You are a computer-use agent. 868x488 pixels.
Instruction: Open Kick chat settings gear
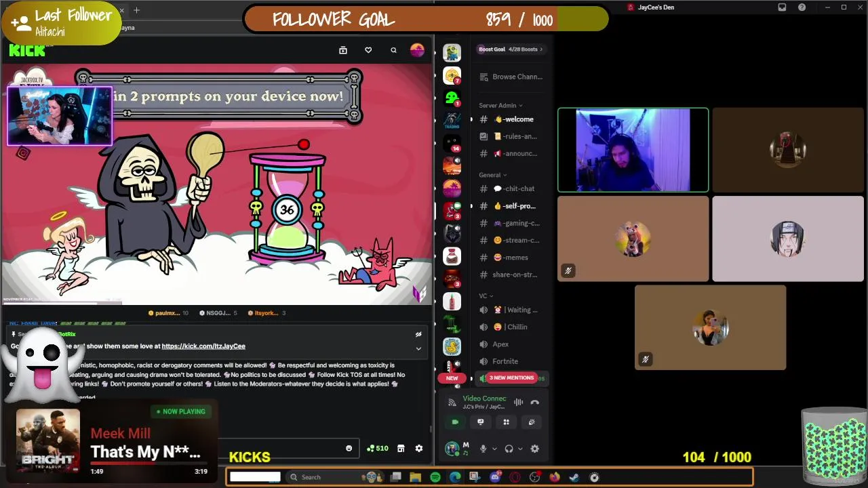419,448
